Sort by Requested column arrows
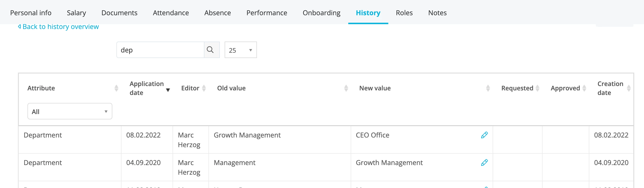Image resolution: width=644 pixels, height=188 pixels. (x=537, y=88)
